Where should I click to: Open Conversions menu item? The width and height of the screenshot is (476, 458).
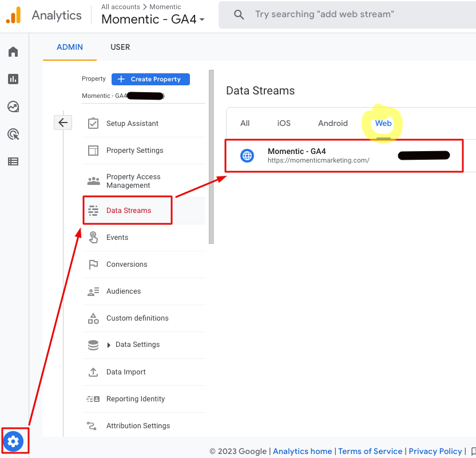[x=144, y=264]
